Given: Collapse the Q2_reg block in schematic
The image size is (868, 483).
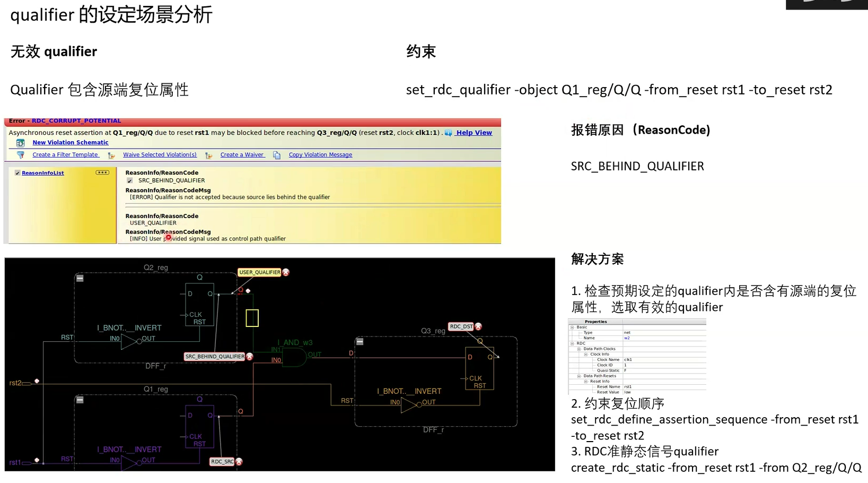Looking at the screenshot, I should pyautogui.click(x=80, y=278).
